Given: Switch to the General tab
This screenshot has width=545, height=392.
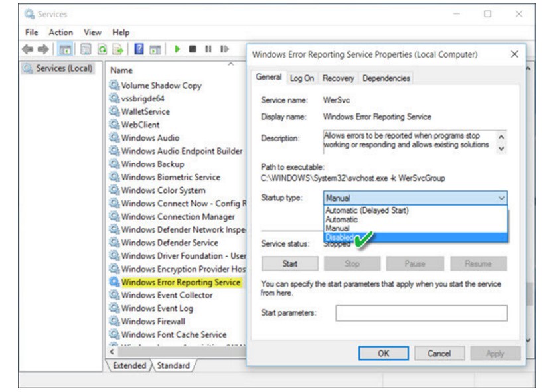Looking at the screenshot, I should point(269,77).
